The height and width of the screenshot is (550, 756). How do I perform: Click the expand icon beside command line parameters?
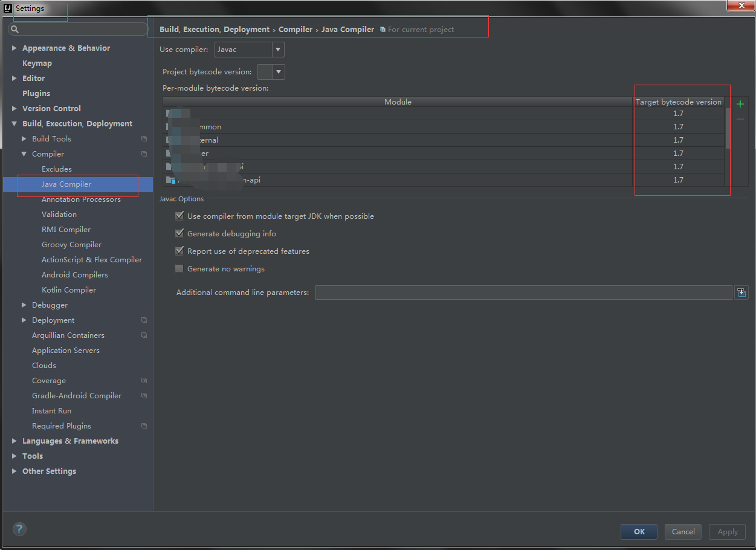click(741, 293)
